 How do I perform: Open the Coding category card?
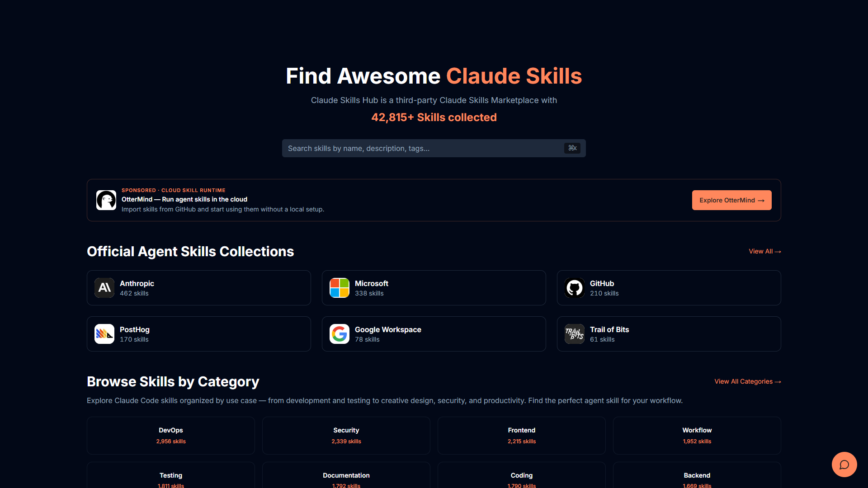point(522,475)
